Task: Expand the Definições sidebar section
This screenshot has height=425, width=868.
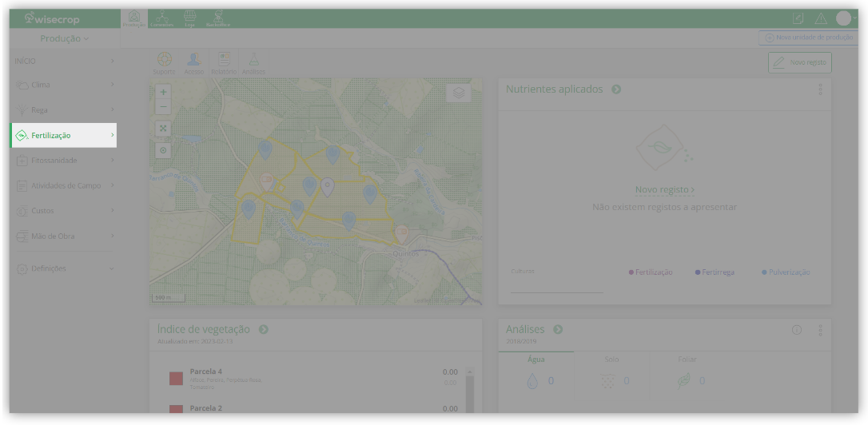Action: pyautogui.click(x=64, y=268)
